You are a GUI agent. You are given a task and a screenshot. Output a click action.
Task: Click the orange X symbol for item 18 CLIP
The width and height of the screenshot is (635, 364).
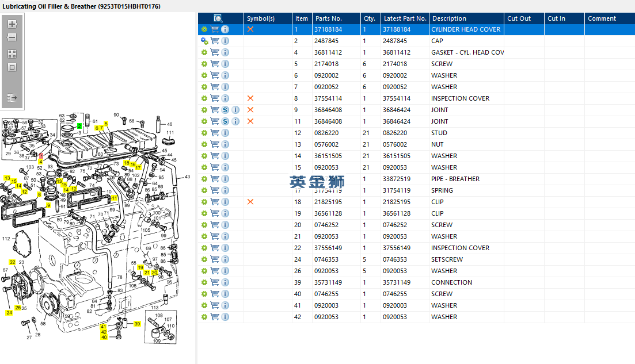tap(250, 202)
